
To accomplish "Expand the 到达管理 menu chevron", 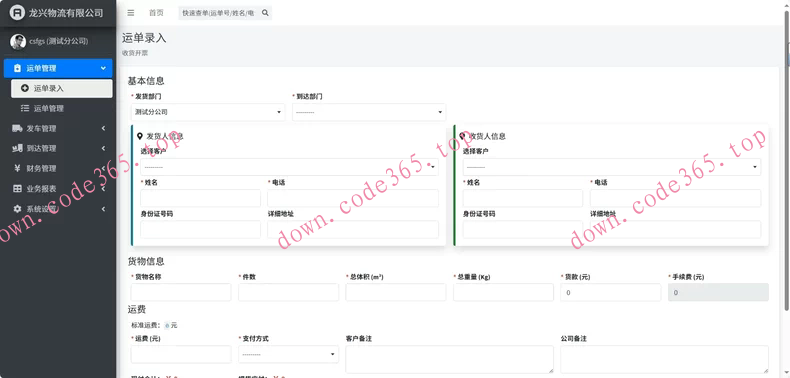I will [x=103, y=149].
